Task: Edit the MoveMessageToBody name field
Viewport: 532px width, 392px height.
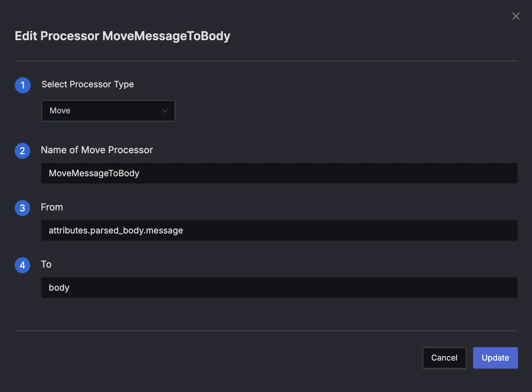Action: [x=279, y=173]
